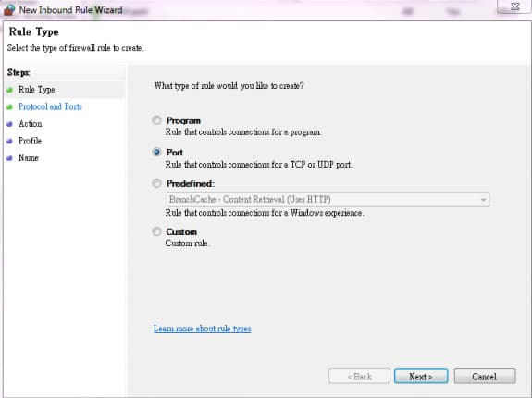Select the Program radio button

pos(156,120)
